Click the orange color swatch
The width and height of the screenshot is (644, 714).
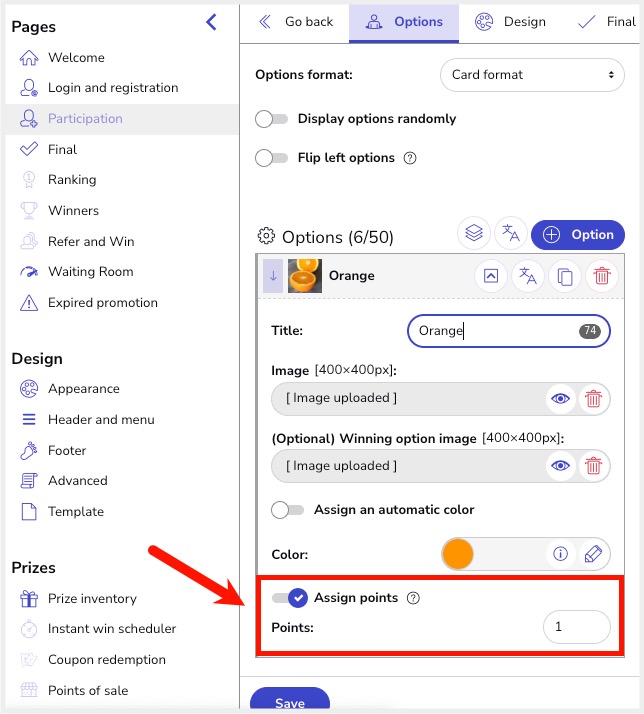[x=457, y=554]
